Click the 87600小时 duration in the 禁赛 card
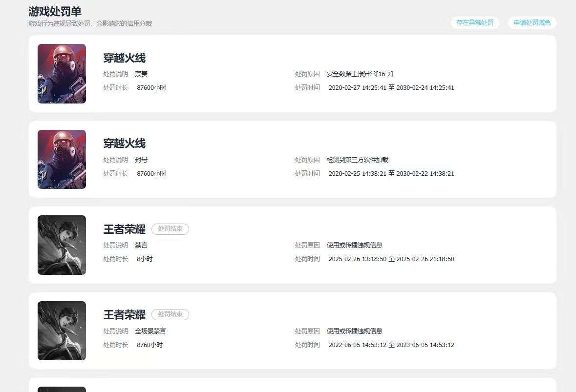Screen dimensions: 576x392 click(151, 88)
